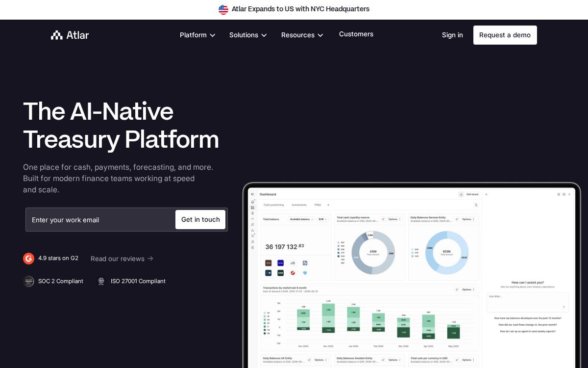Click the red Santander bank logo
588x368 pixels.
293,273
